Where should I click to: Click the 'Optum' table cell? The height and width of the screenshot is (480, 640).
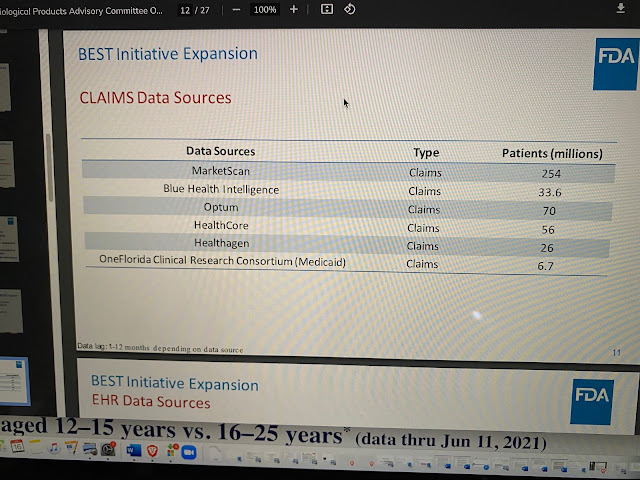[221, 207]
